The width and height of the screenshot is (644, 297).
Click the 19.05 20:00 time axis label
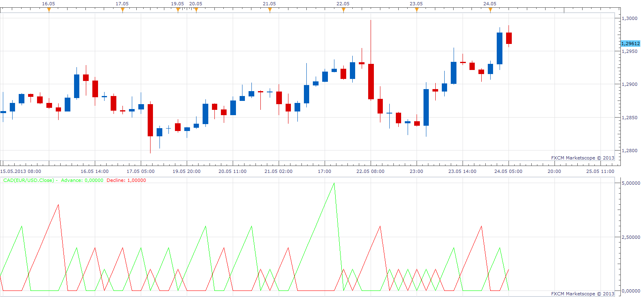tap(187, 171)
